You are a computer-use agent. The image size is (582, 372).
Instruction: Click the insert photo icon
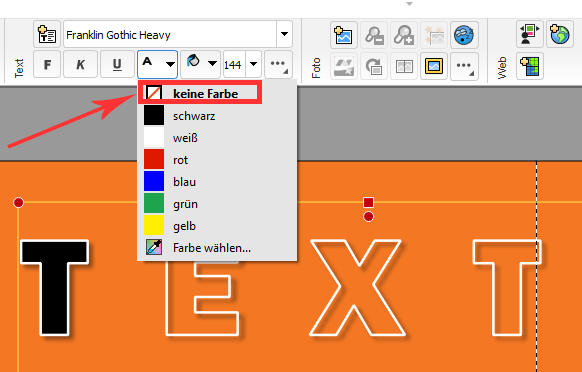(x=344, y=35)
